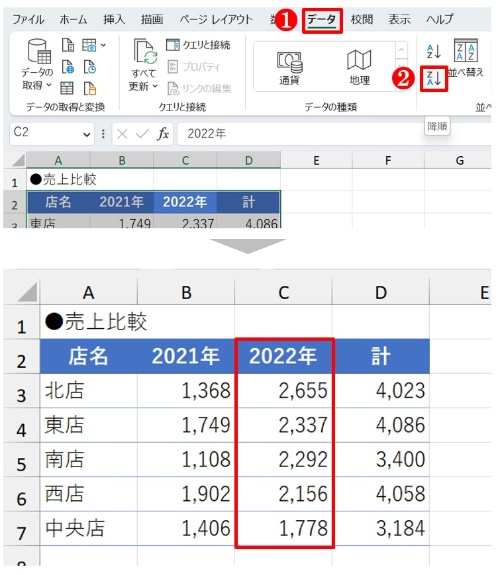Switch to the ページ レイアウト tab

point(216,19)
